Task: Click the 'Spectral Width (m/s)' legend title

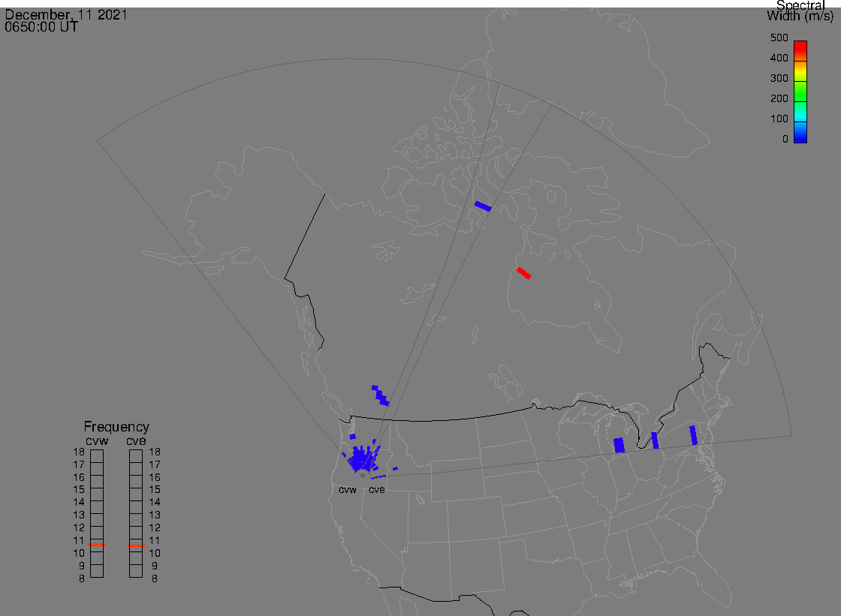Action: point(800,11)
